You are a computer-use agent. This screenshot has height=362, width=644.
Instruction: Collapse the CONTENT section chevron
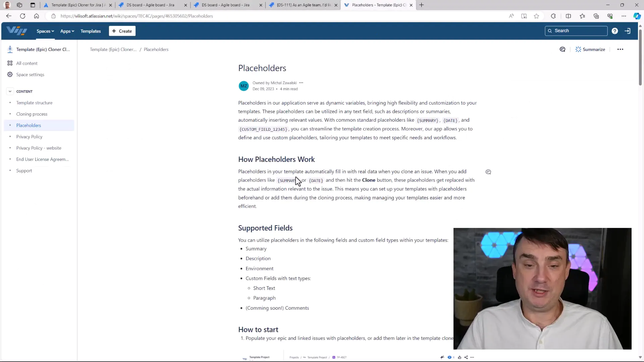(10, 91)
